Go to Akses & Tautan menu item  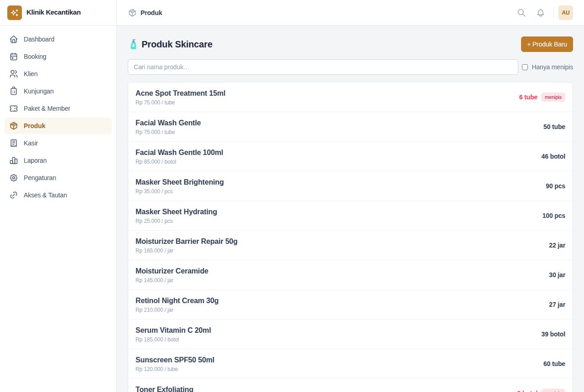(58, 195)
